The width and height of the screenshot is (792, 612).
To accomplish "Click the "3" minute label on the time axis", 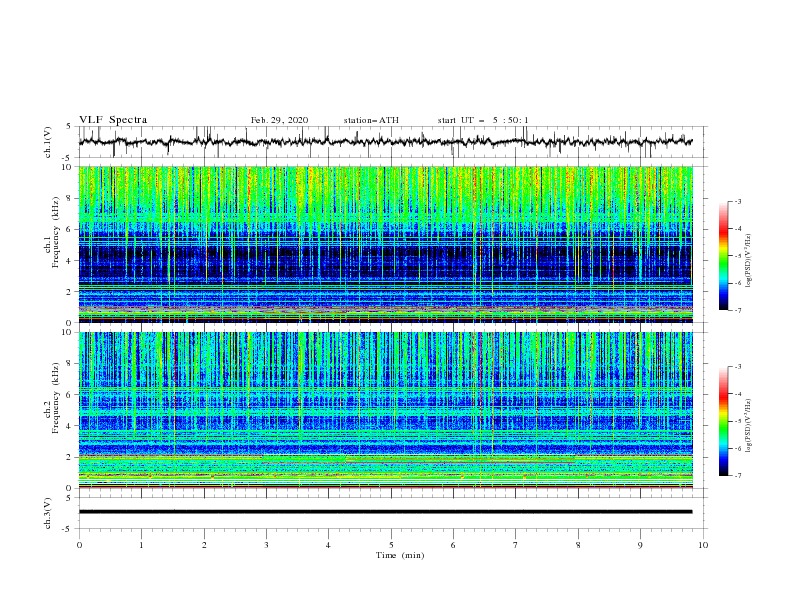I will 266,545.
